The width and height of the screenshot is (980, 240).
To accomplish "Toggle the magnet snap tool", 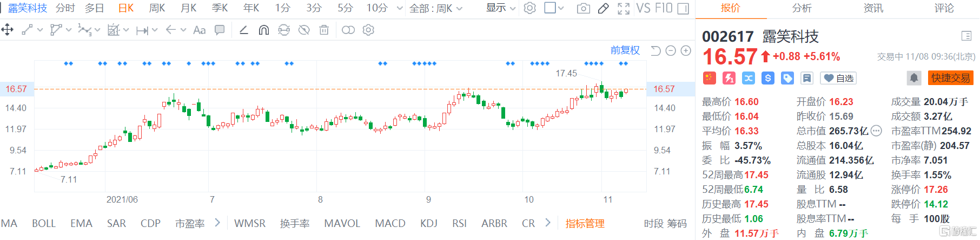I will [264, 30].
